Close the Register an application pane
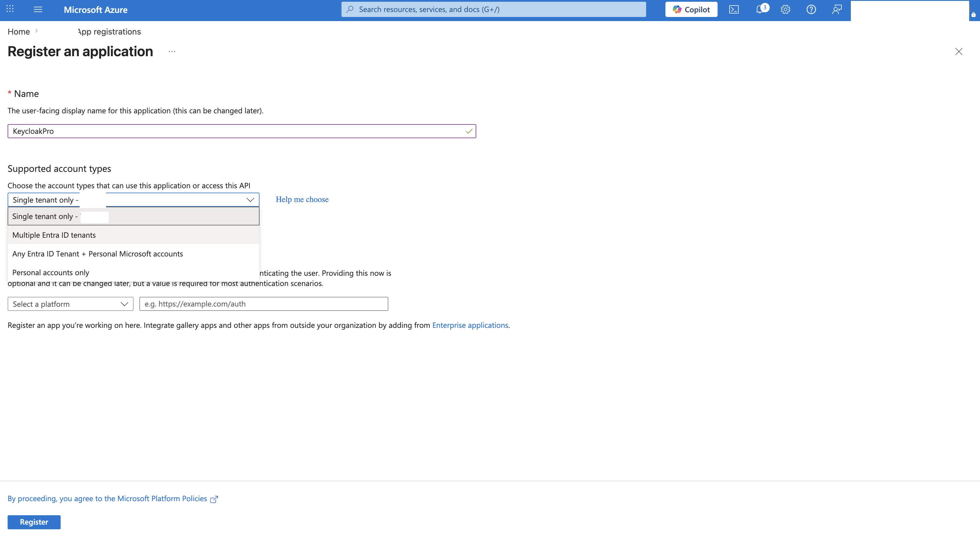The image size is (980, 541). click(x=959, y=52)
